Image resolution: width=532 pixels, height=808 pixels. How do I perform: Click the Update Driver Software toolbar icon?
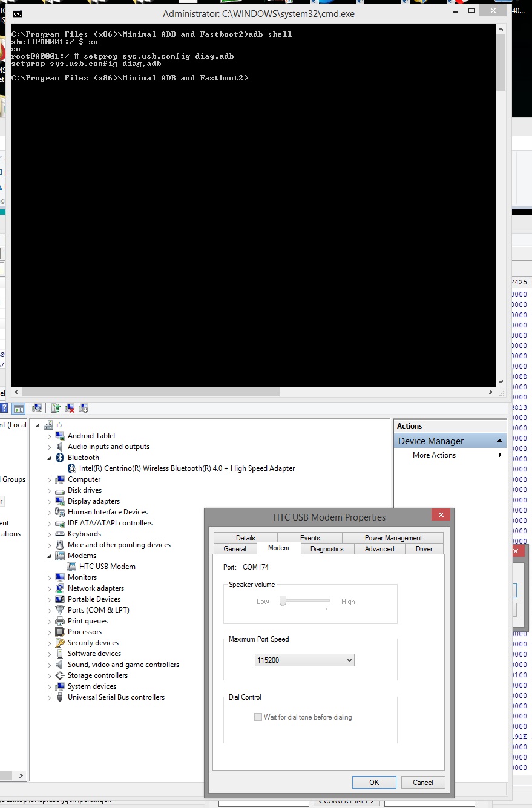point(56,409)
